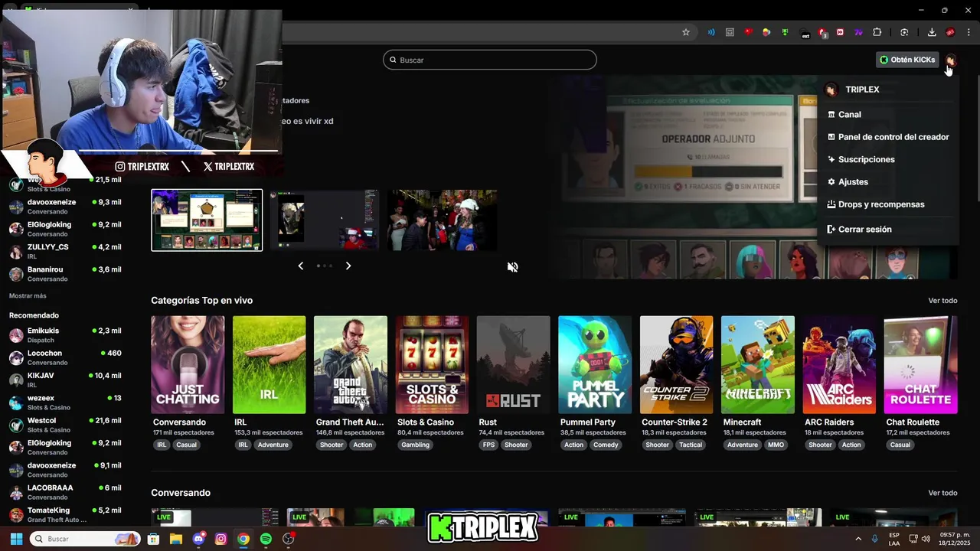Open the ARC Raiders category card
The height and width of the screenshot is (551, 980).
coord(839,365)
